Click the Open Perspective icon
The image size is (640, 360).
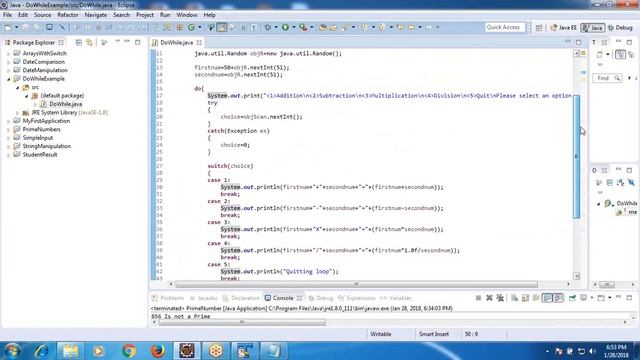pyautogui.click(x=539, y=28)
